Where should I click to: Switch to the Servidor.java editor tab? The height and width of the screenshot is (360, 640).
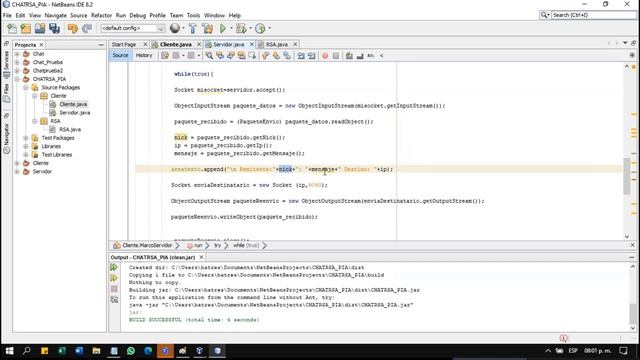tap(229, 44)
